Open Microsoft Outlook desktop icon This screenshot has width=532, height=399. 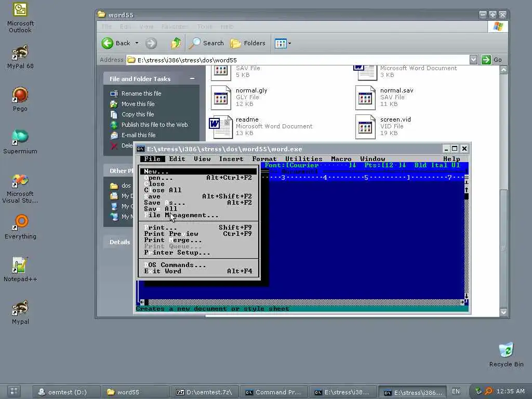pos(20,17)
